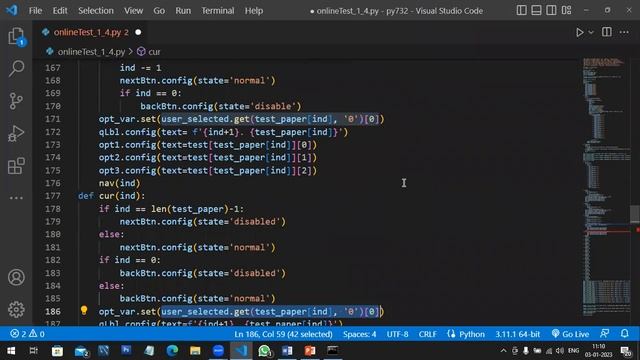Close the unsaved onlineTest_1_4.py tab dot
The height and width of the screenshot is (360, 640).
pos(138,32)
